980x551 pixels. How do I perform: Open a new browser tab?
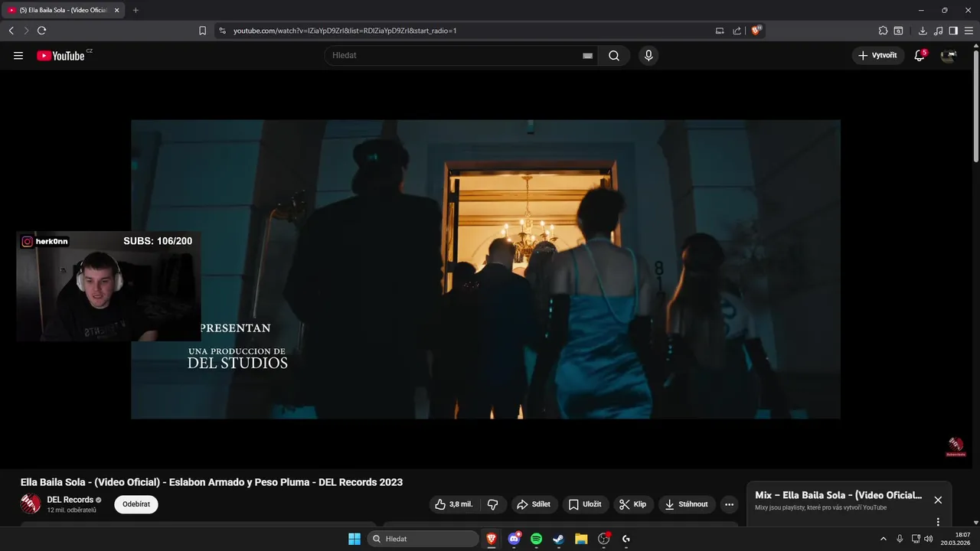pos(136,10)
